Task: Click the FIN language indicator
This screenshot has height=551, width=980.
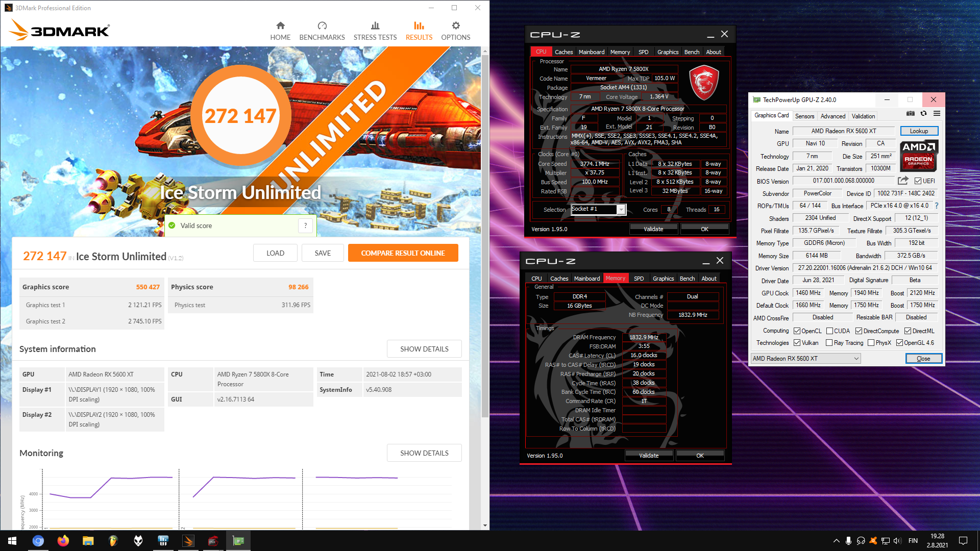Action: [x=913, y=541]
